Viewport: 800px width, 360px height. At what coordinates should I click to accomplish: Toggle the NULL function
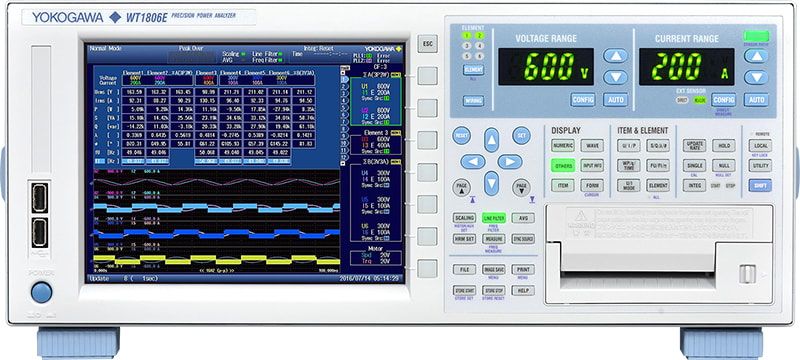(x=723, y=166)
